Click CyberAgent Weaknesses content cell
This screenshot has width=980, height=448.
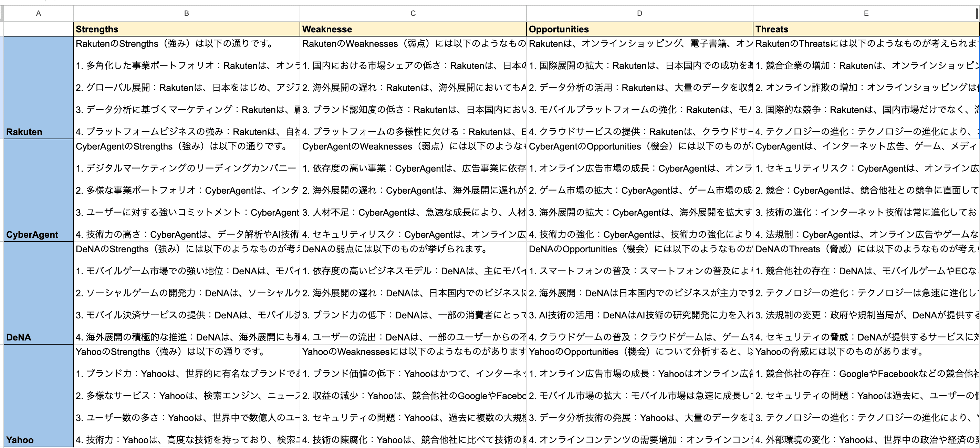[413, 190]
